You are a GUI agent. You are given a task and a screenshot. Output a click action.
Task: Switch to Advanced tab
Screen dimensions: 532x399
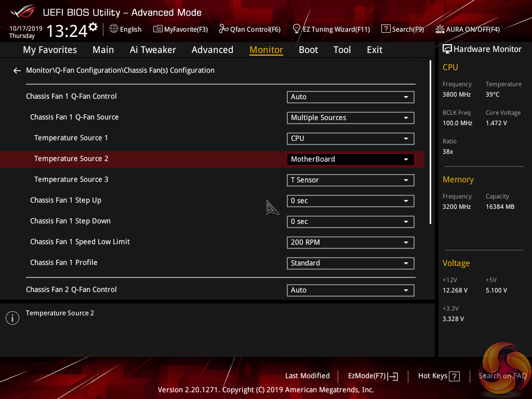(212, 50)
